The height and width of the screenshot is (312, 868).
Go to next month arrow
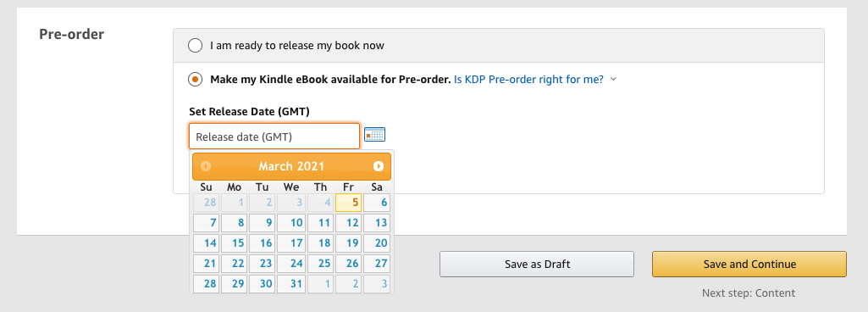[x=378, y=166]
